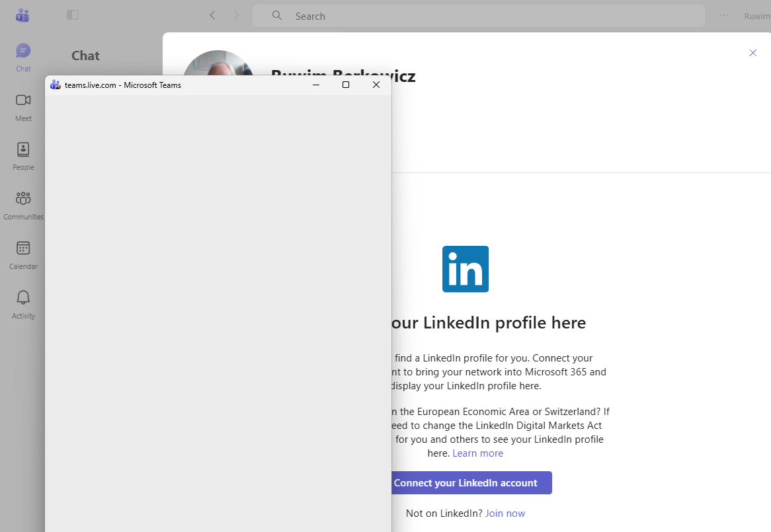Open the Learn more link
The width and height of the screenshot is (771, 532).
(477, 453)
